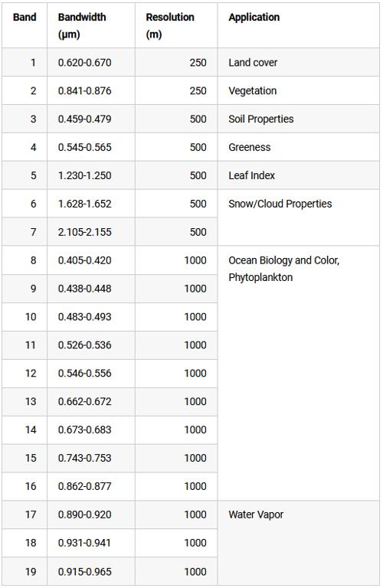Click the Greeness application cell

click(x=299, y=147)
